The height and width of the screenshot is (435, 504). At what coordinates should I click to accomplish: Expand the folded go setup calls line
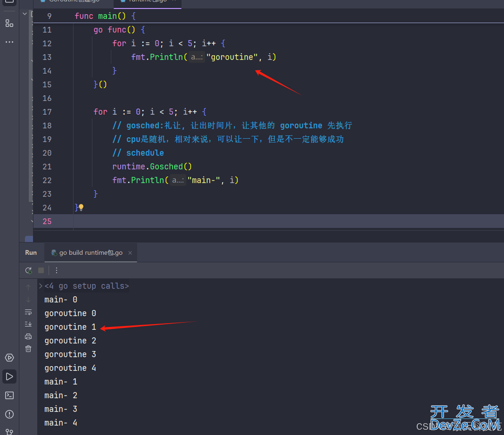(41, 286)
